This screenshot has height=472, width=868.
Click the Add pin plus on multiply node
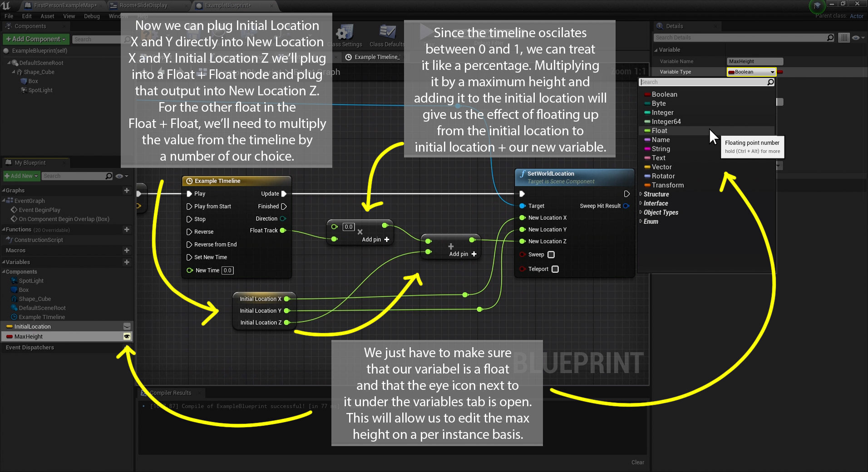pyautogui.click(x=387, y=240)
